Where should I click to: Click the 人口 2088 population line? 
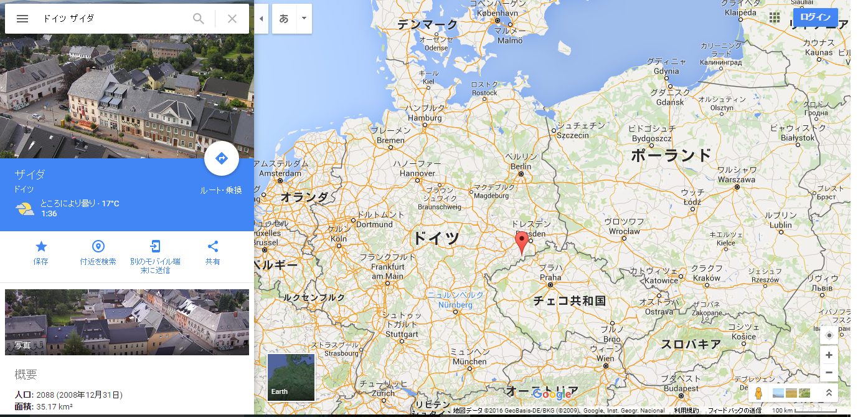click(x=68, y=395)
